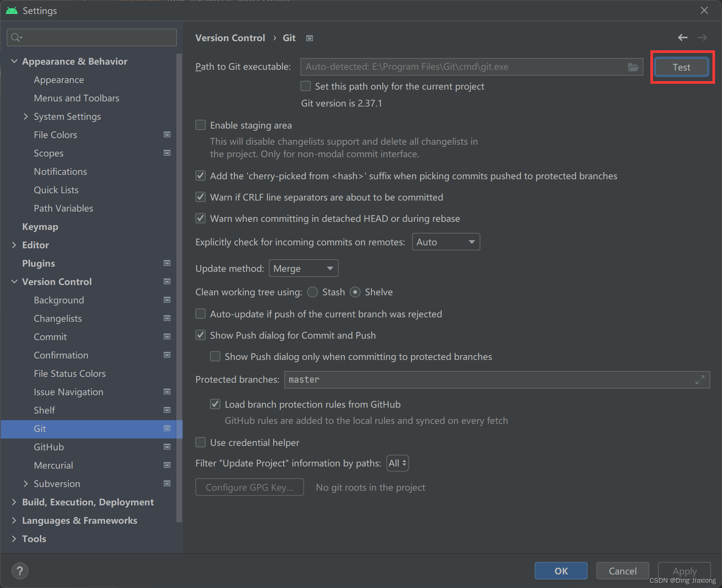Open Appearance settings page
The image size is (722, 588).
pos(59,80)
